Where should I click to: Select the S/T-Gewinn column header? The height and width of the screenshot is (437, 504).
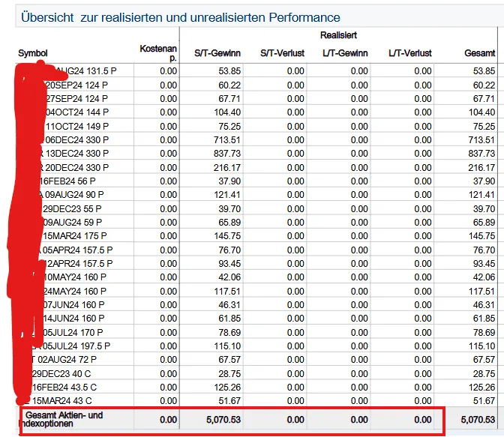217,53
